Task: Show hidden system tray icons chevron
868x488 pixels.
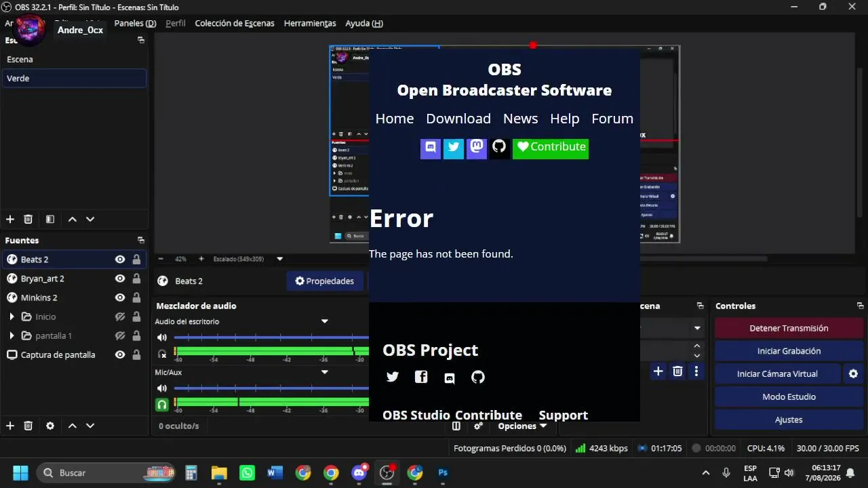Action: pos(706,472)
